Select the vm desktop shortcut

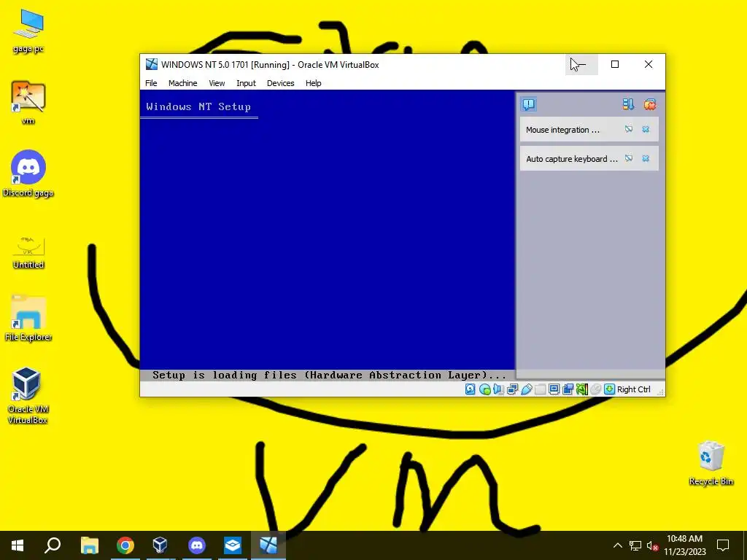(x=28, y=103)
